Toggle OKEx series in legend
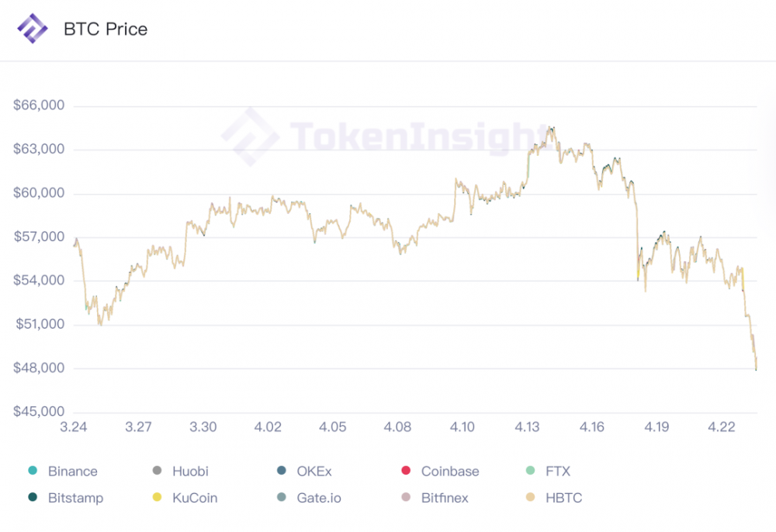The width and height of the screenshot is (776, 532). (314, 472)
